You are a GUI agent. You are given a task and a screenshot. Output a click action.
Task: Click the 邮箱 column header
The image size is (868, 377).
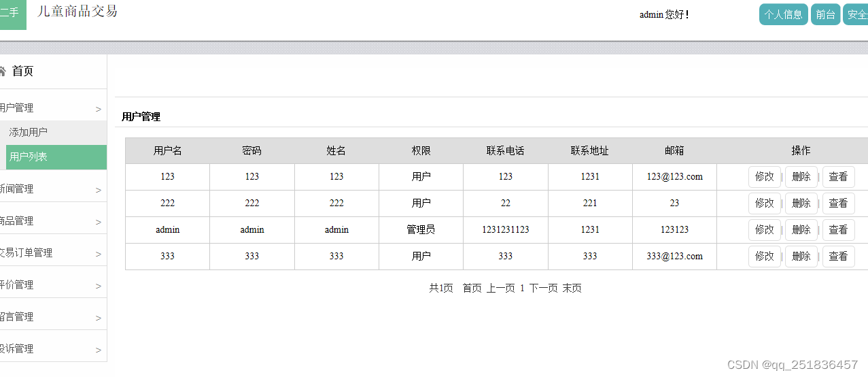coord(674,151)
